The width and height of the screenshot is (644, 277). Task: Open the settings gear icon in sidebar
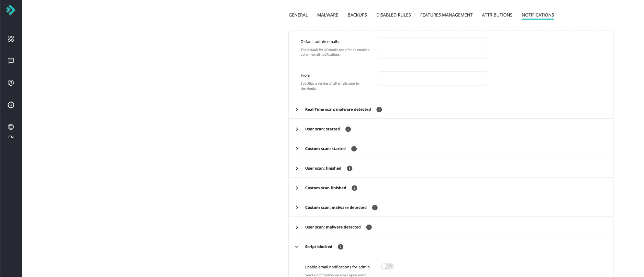click(11, 105)
